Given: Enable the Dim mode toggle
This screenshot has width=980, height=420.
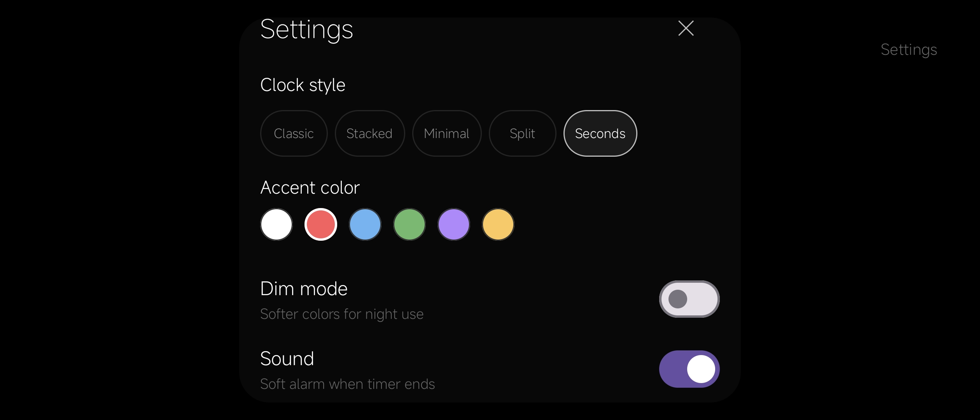Looking at the screenshot, I should pyautogui.click(x=689, y=299).
